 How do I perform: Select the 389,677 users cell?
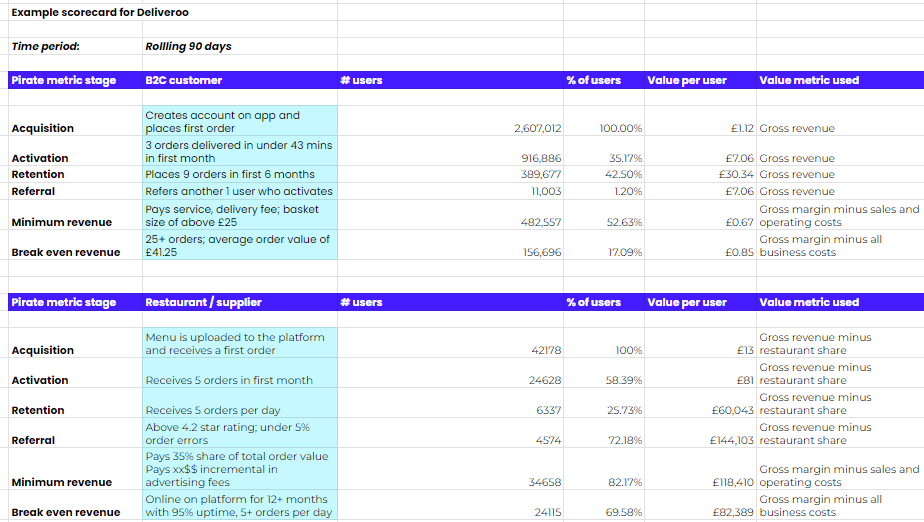tap(450, 174)
